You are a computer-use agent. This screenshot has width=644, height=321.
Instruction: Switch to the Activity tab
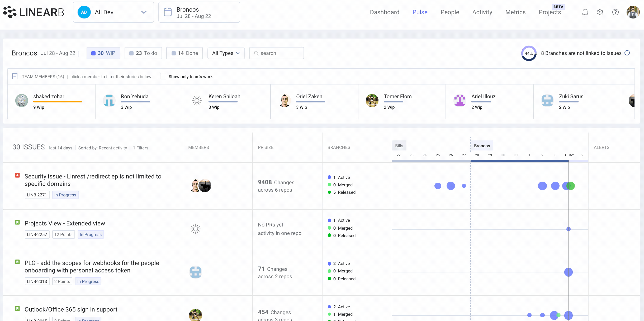click(482, 12)
